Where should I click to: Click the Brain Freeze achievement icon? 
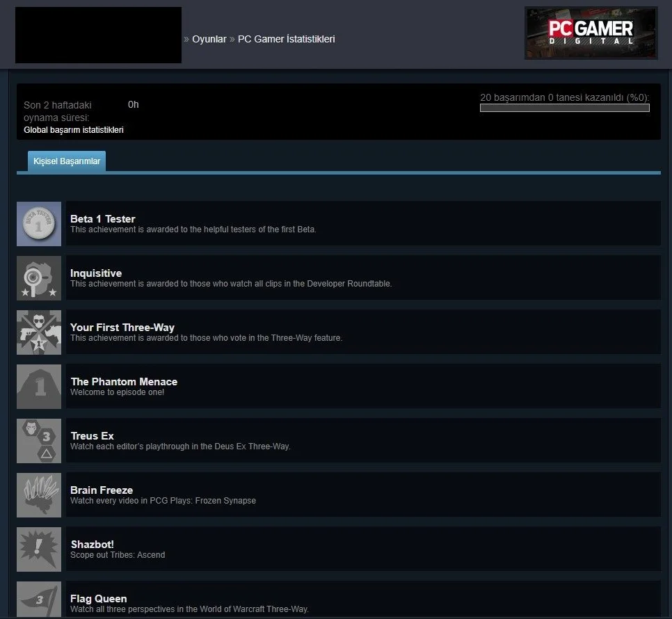tap(39, 495)
